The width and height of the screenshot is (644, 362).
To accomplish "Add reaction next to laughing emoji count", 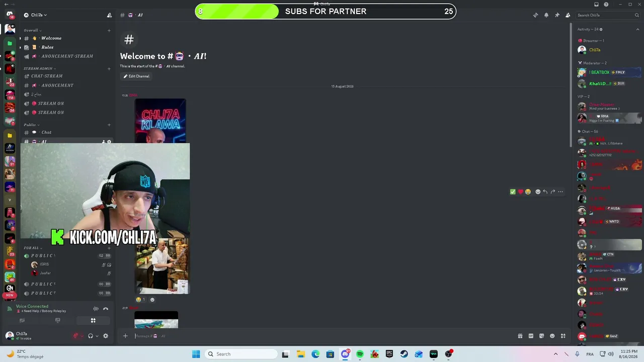I will 152,300.
